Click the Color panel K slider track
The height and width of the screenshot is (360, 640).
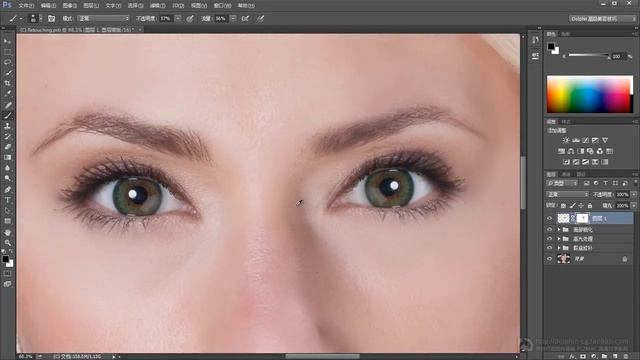[589, 55]
